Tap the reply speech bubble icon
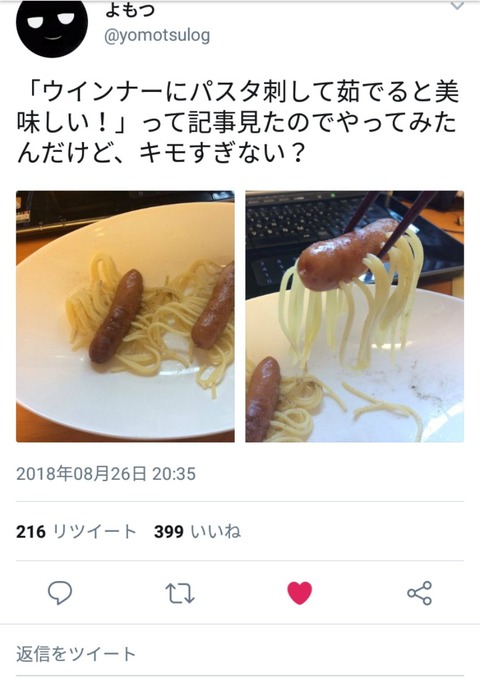 point(60,593)
